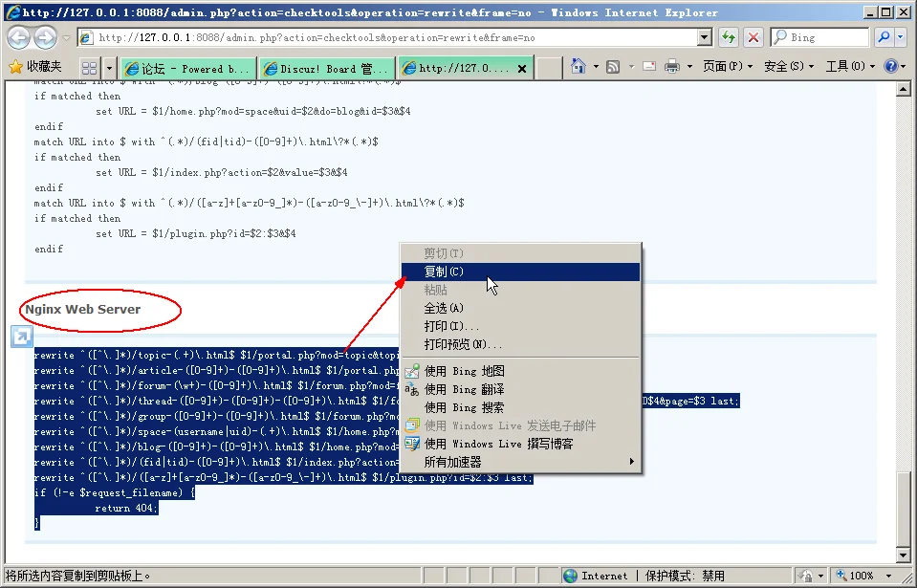
Task: Open a new blank tab
Action: 549,69
